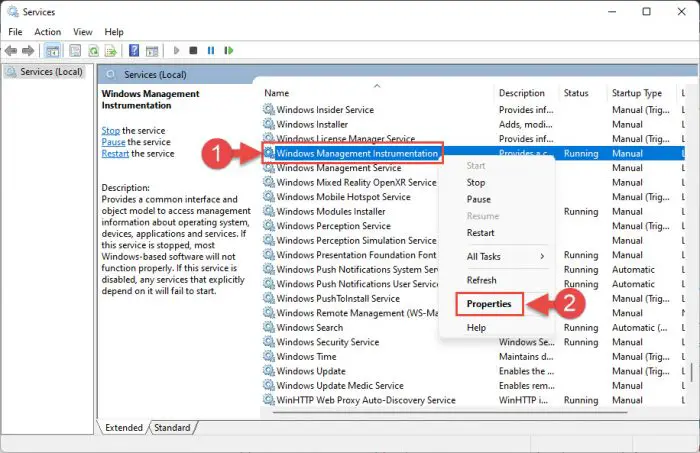
Task: Click gear icon beside WinHTTP Web Proxy Auto-Discovery Service
Action: (x=269, y=400)
